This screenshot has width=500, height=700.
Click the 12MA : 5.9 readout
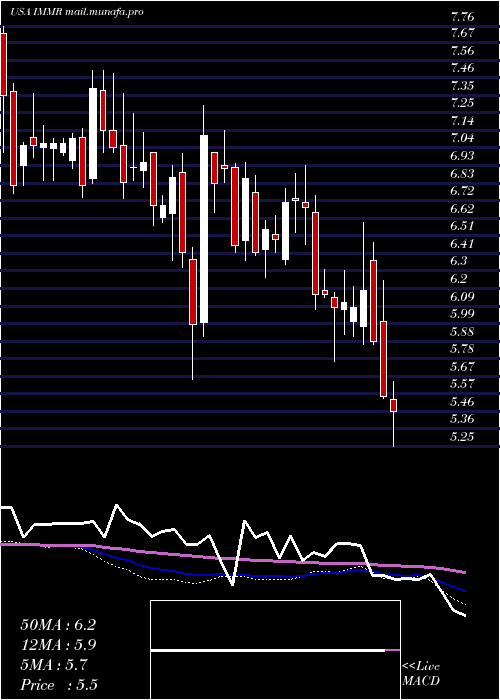point(58,645)
